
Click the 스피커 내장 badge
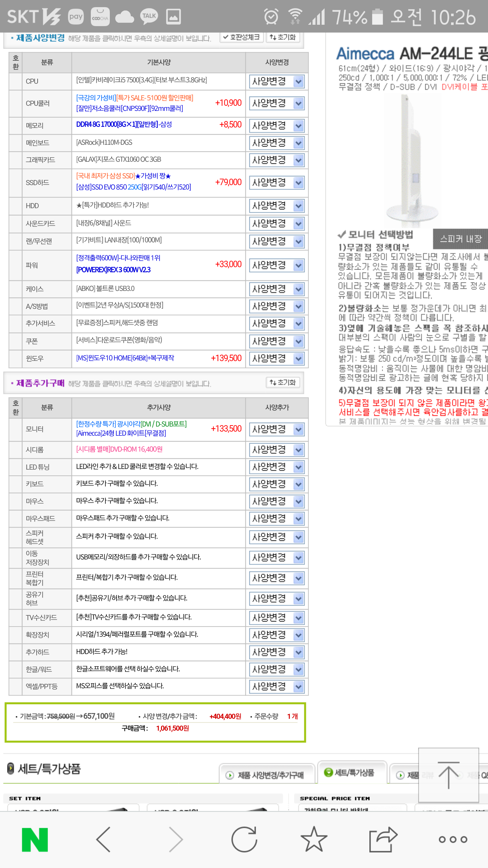coord(460,239)
